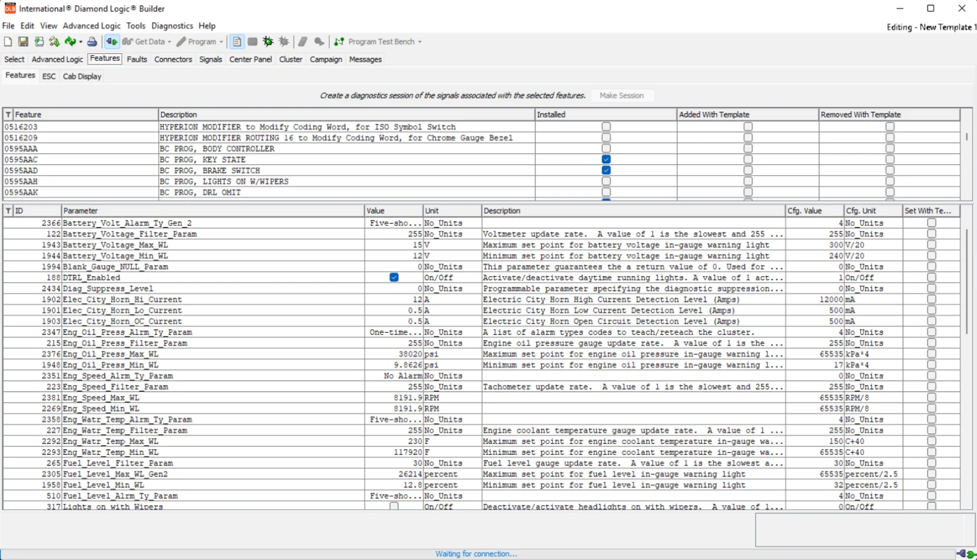Click the green refresh arrows icon
Viewport: 977px width, 560px height.
tap(70, 42)
